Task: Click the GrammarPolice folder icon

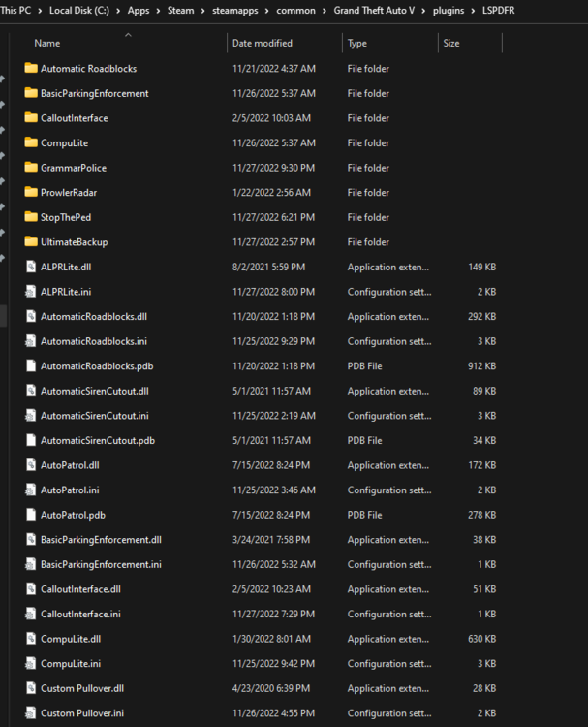Action: click(31, 168)
